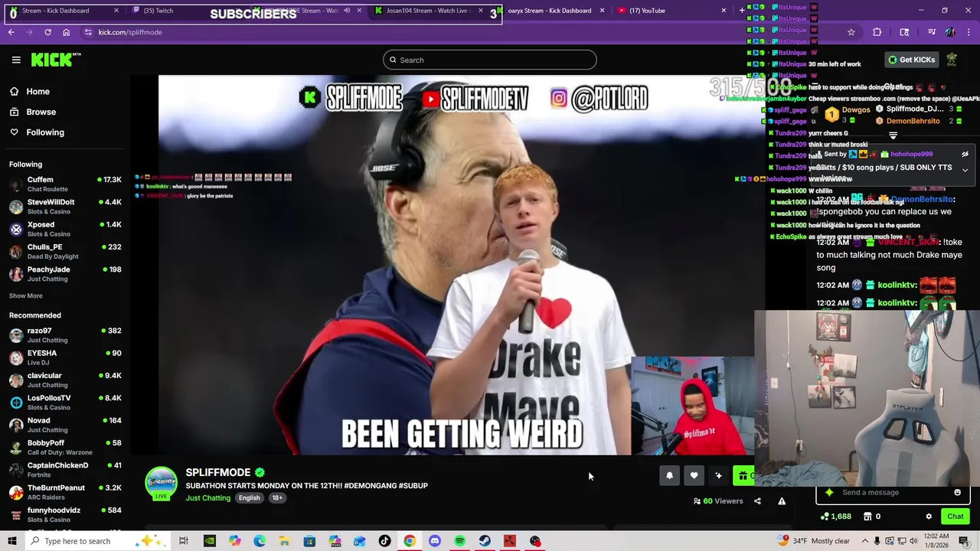Open Cuffem channel in Following list
This screenshot has width=980, height=551.
tap(65, 184)
